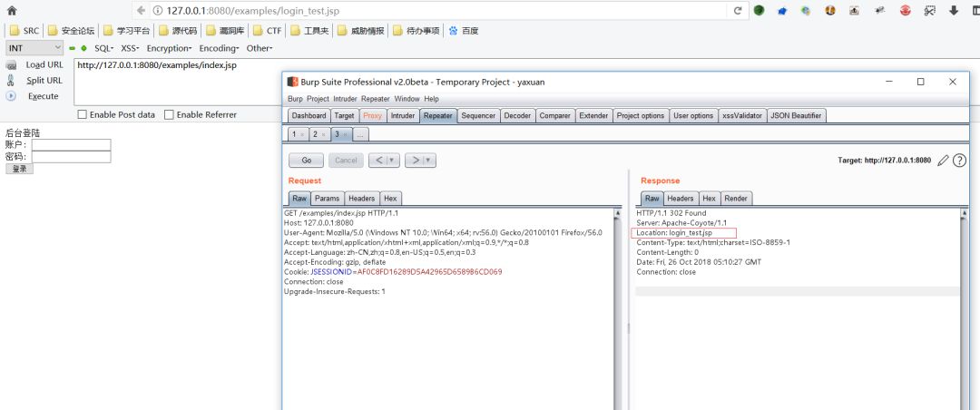Expand the SQL menu dropdown
Image resolution: width=980 pixels, height=410 pixels.
click(104, 48)
